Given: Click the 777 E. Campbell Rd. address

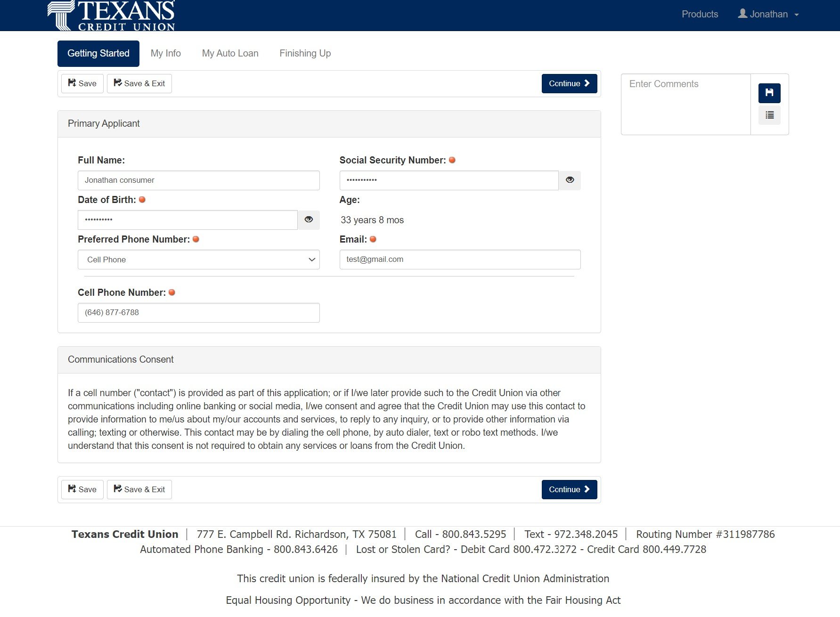Looking at the screenshot, I should pos(297,534).
